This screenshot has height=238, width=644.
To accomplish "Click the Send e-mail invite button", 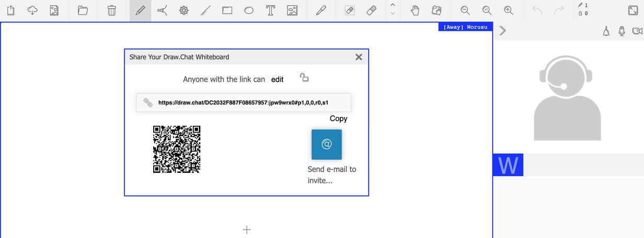I will 326,145.
